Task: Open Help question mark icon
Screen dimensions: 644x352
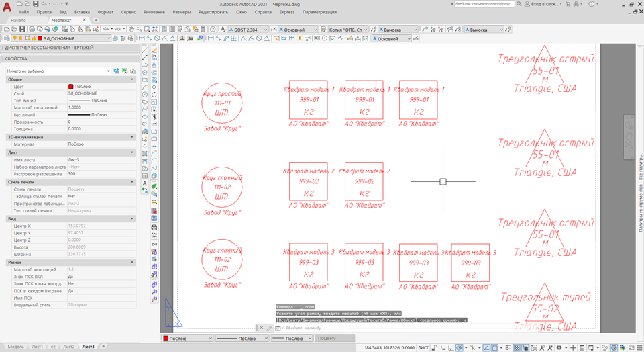Action: tap(213, 29)
